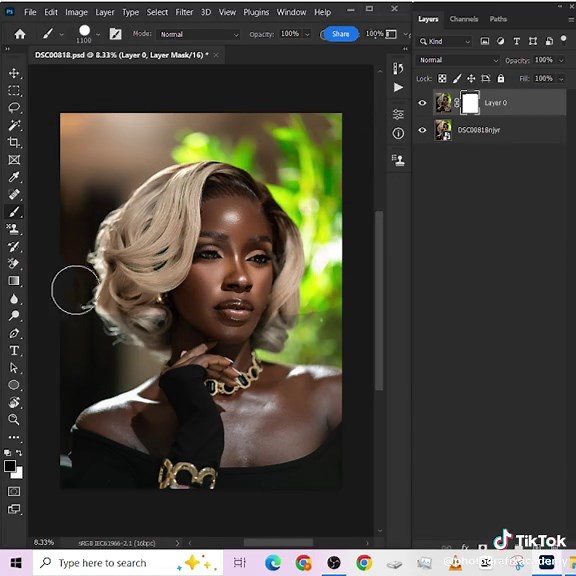
Task: Select the Hand tool
Action: tap(14, 402)
